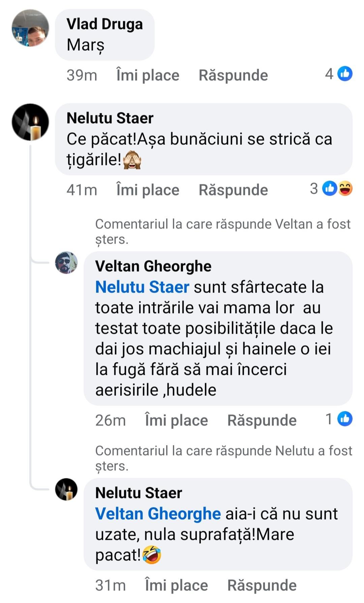Reply to Nelutu Staer's 'Ce păcat' comment
The height and width of the screenshot is (603, 364).
pos(233,190)
